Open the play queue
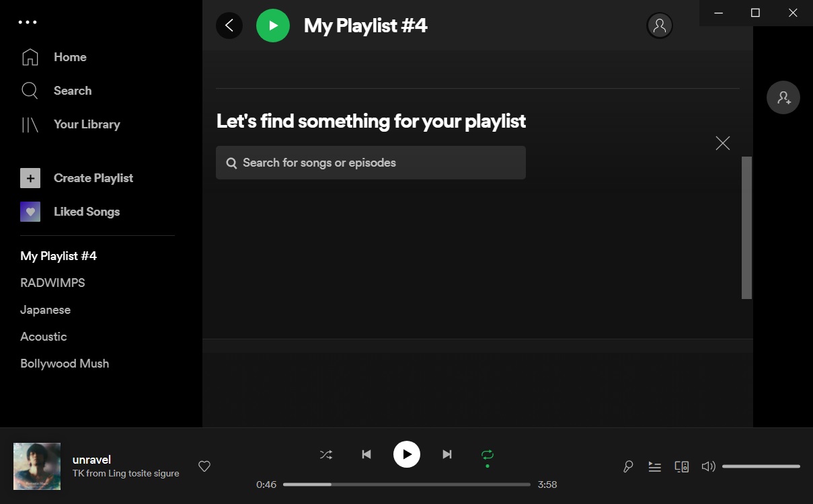The width and height of the screenshot is (813, 504). [654, 466]
